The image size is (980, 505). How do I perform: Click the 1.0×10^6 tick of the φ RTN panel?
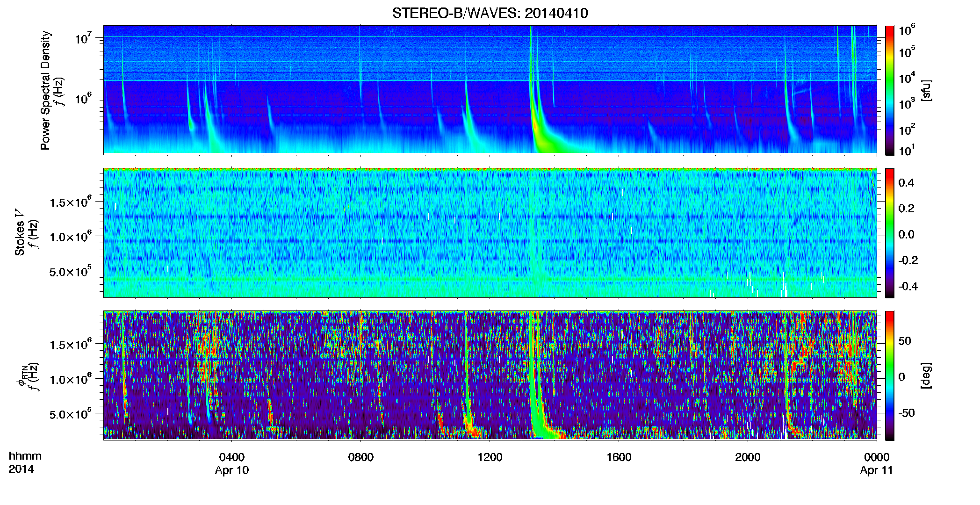(71, 379)
